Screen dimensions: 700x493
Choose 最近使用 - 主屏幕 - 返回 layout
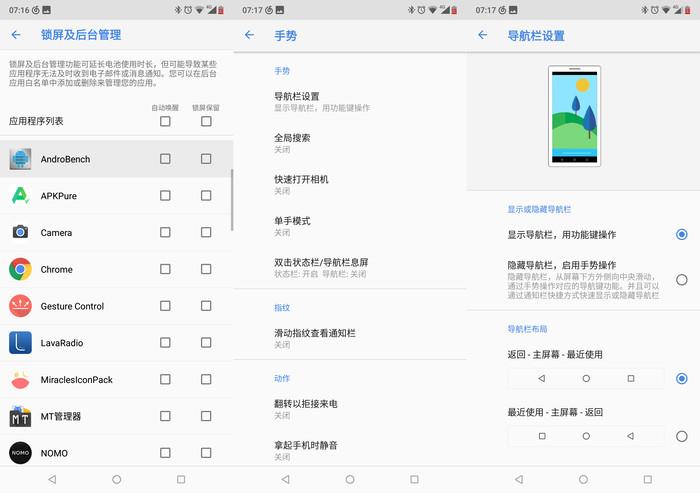pos(681,436)
